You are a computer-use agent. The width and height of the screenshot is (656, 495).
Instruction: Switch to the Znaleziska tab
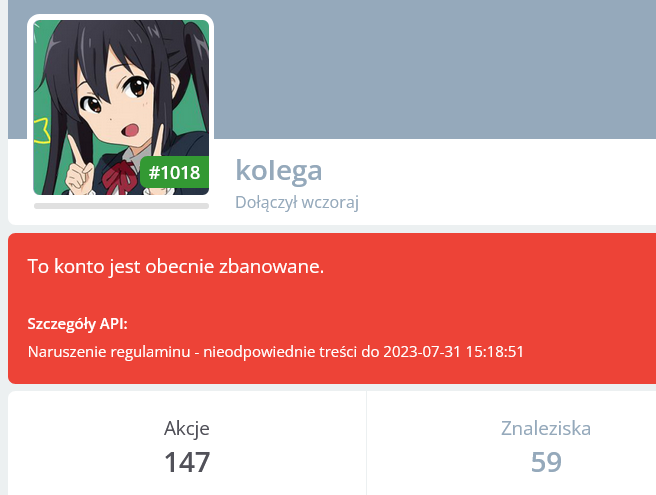(x=546, y=446)
